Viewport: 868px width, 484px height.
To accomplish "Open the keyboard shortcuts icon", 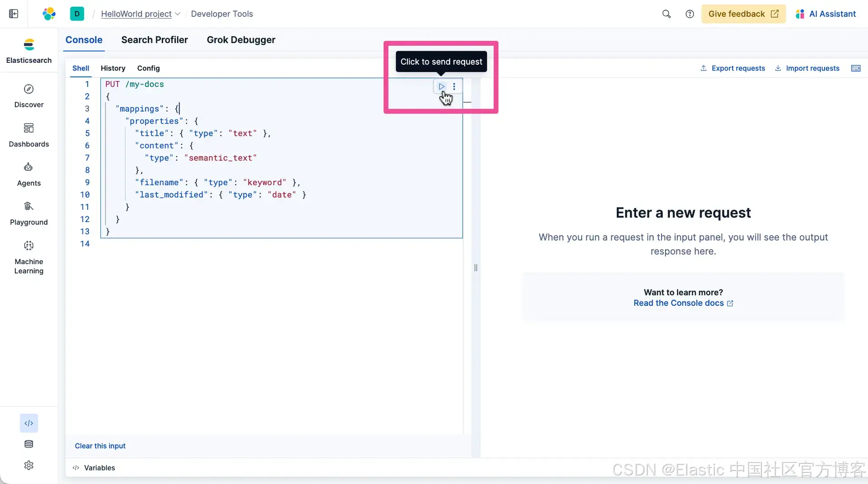I will point(856,68).
